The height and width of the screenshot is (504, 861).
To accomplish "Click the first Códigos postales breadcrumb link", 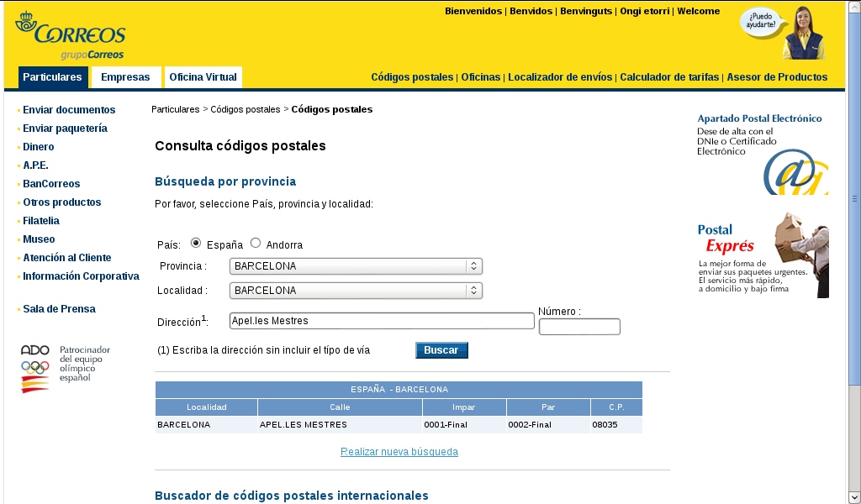I will click(246, 110).
